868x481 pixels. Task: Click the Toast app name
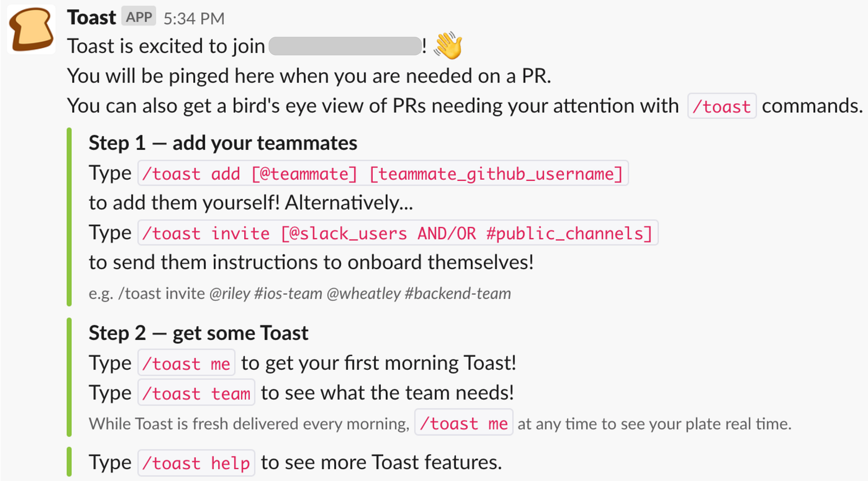91,18
